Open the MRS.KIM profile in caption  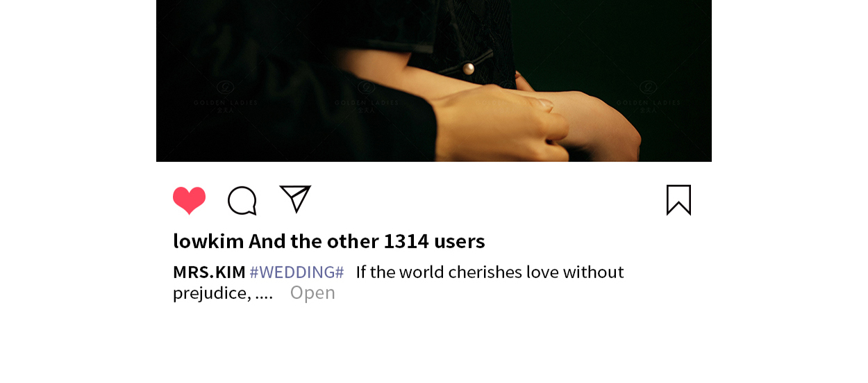click(209, 272)
